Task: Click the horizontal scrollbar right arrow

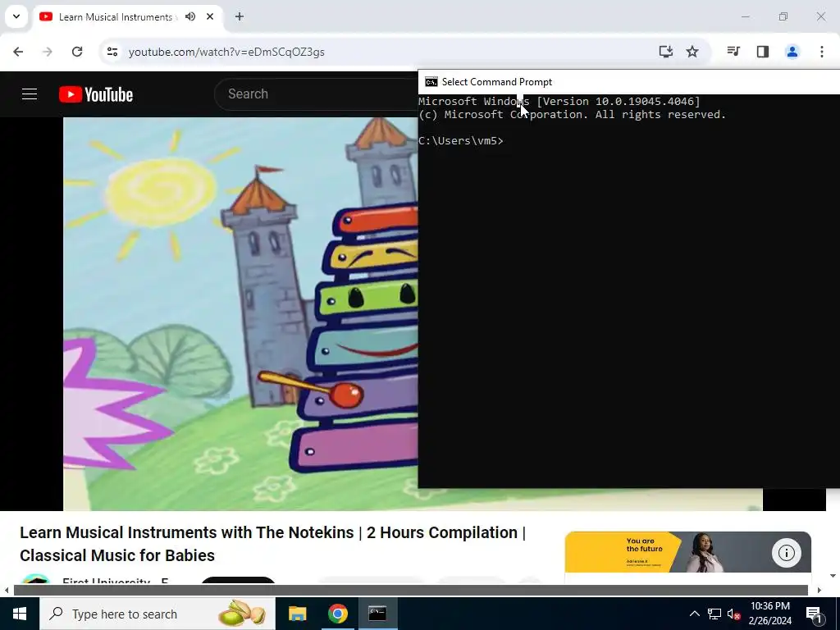Action: point(819,591)
